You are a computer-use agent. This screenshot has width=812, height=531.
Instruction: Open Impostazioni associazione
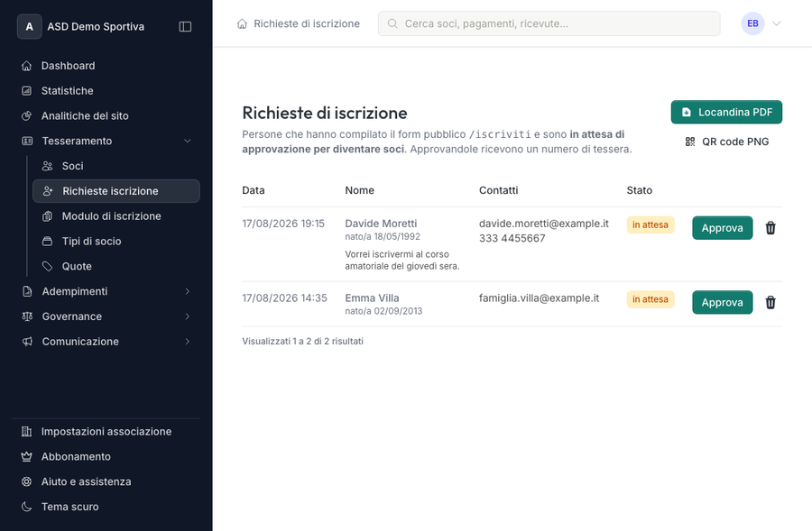(106, 432)
